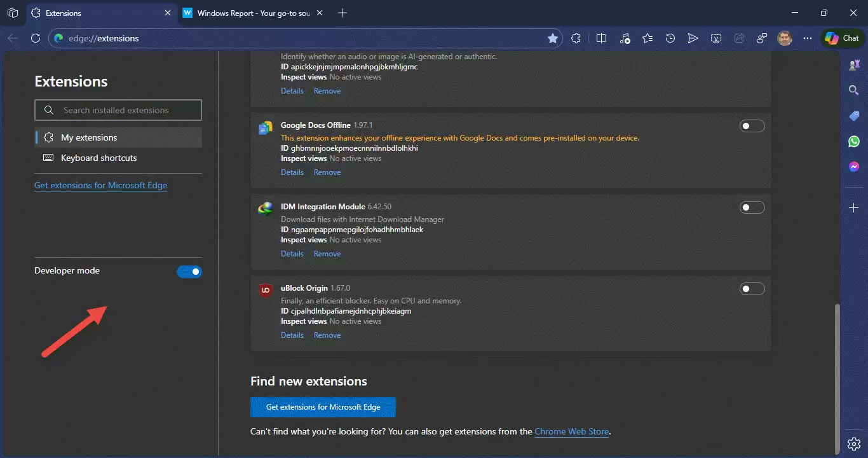Open the Favorites list icon

[647, 38]
